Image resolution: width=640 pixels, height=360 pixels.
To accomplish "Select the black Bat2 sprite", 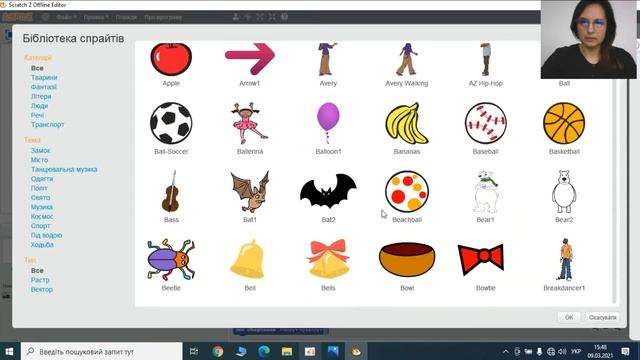I will (328, 191).
